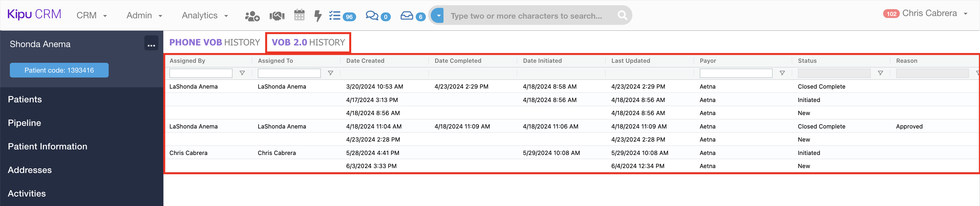
Task: Open the Assigned By column filter icon
Action: (x=242, y=73)
